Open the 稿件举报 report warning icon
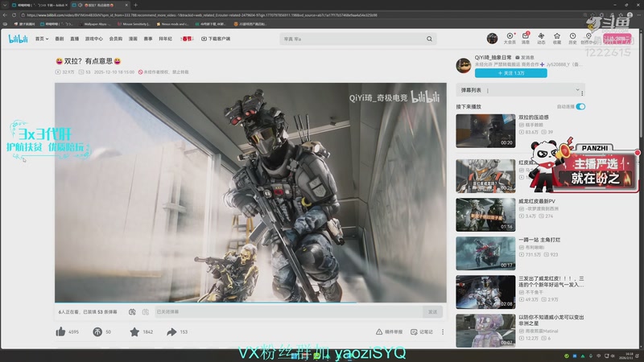The image size is (644, 362). [x=379, y=331]
